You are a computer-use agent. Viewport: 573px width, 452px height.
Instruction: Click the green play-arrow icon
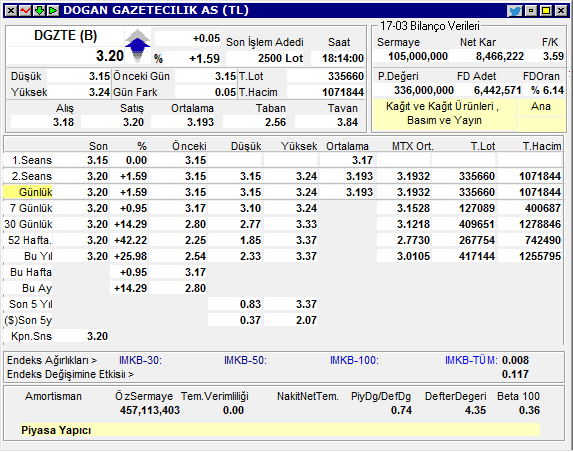coord(53,11)
